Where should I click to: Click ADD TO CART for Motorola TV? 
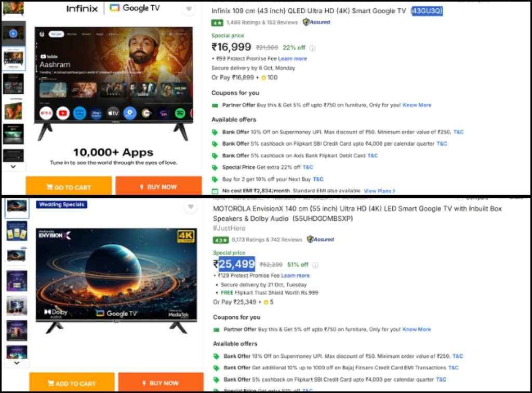click(x=72, y=382)
